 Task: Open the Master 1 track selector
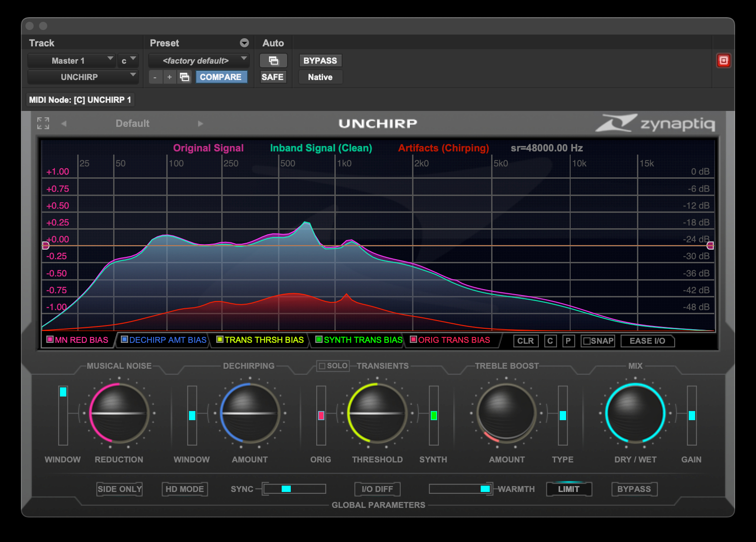click(x=71, y=60)
